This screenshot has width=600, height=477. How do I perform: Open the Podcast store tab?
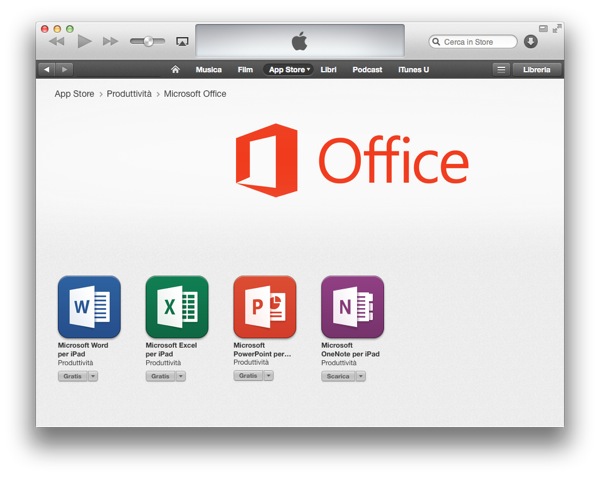tap(367, 70)
